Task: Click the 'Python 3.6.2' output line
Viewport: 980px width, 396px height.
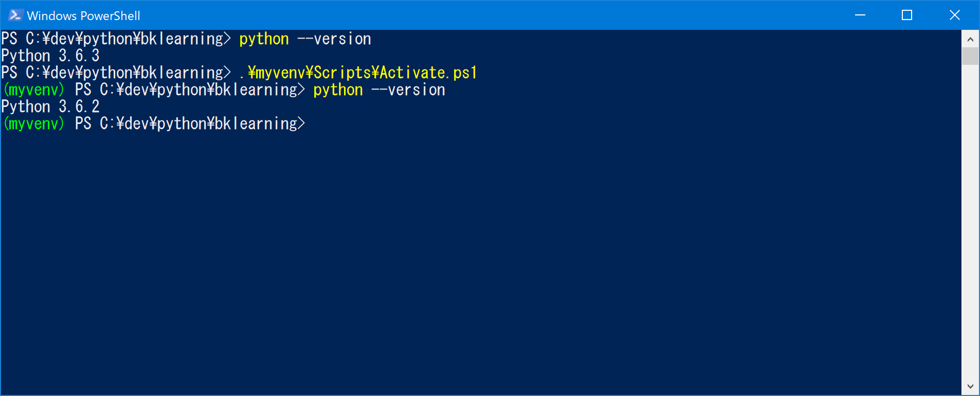Action: click(50, 106)
